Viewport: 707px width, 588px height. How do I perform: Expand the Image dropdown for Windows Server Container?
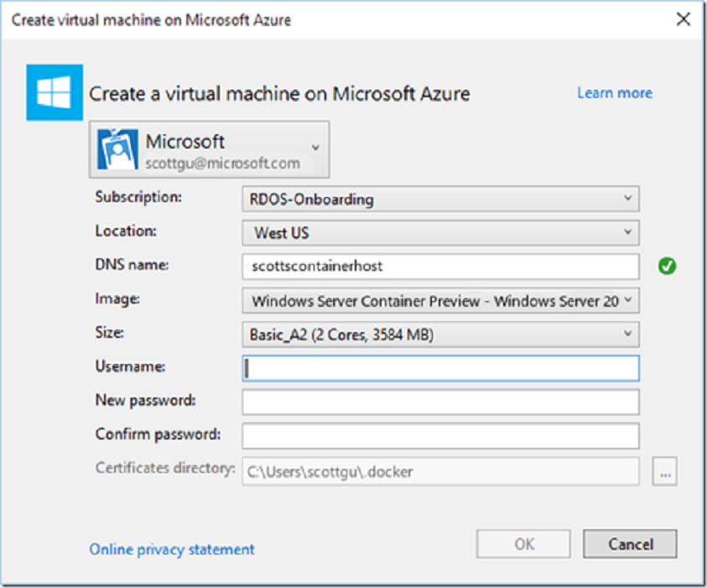coord(440,301)
